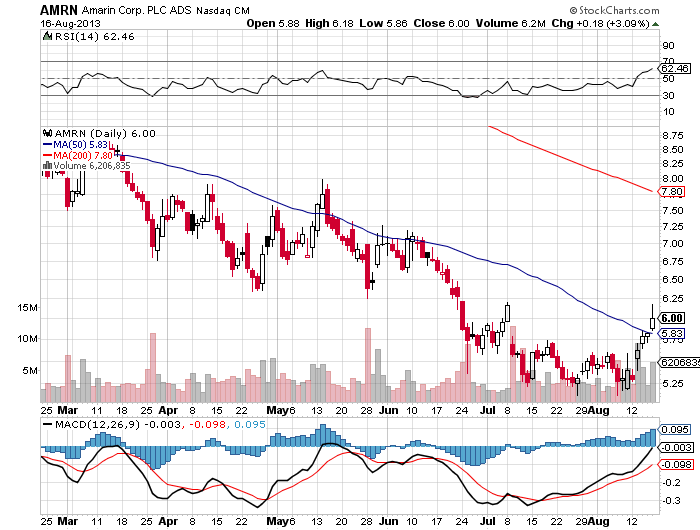Click the AMRN (Daily) 6.00 legend
Image resolution: width=700 pixels, height=530 pixels.
(x=105, y=133)
